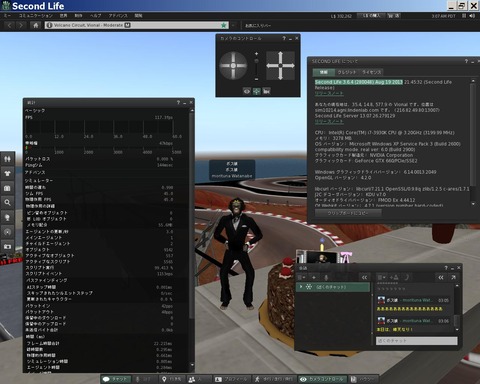Click the L$ purchase button in top bar
This screenshot has height=384, width=480.
(x=371, y=16)
